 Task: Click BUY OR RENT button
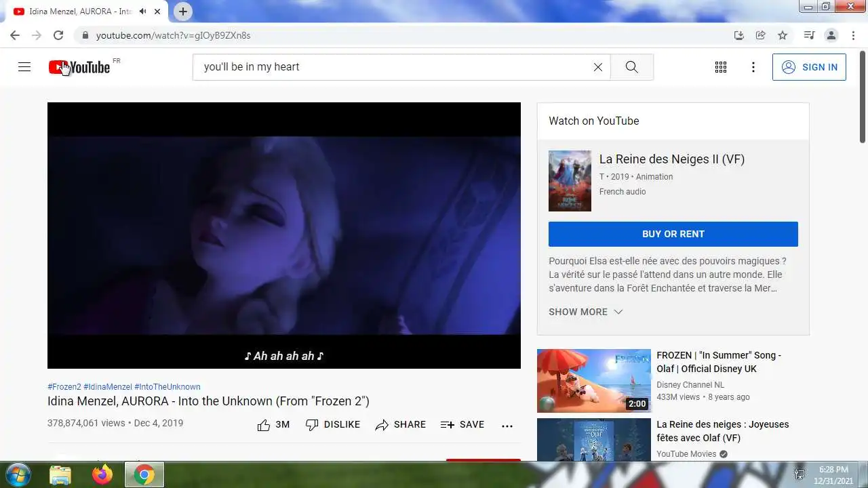coord(673,234)
